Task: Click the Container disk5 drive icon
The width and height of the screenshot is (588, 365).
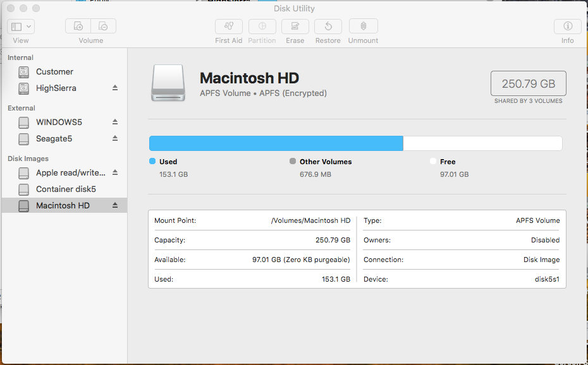Action: [23, 189]
